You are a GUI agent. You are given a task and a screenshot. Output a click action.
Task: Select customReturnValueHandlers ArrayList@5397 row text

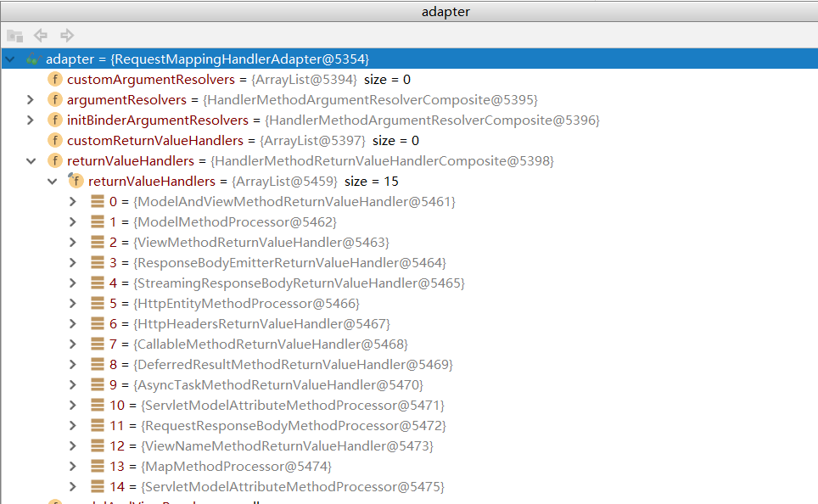point(243,140)
